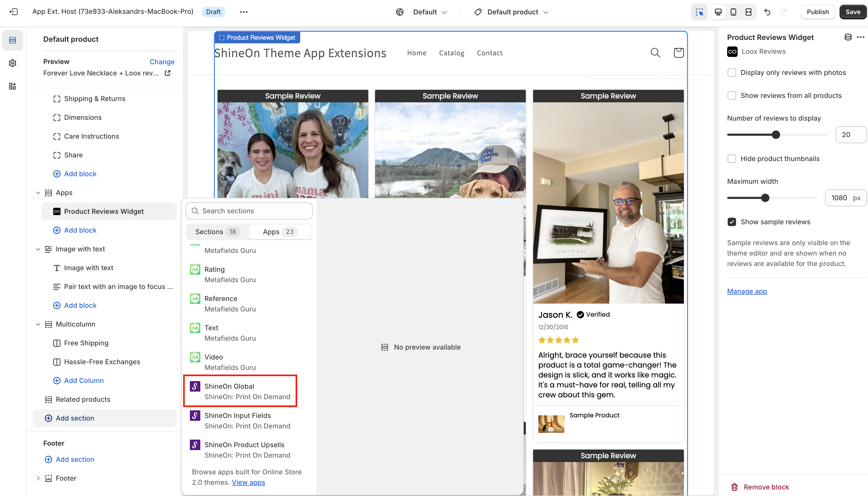The image size is (868, 496).
Task: Click the Search sections input field
Action: click(249, 211)
